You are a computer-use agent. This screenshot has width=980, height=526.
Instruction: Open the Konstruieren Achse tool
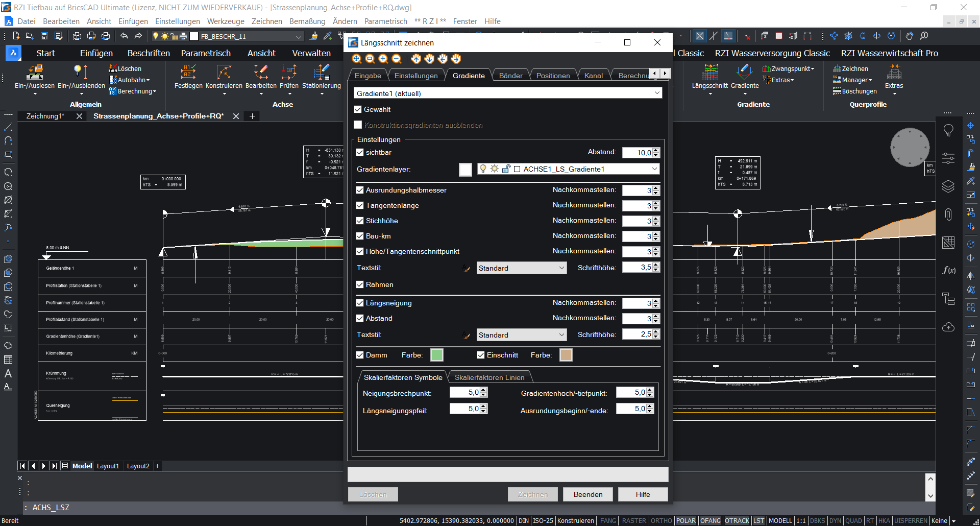coord(224,73)
